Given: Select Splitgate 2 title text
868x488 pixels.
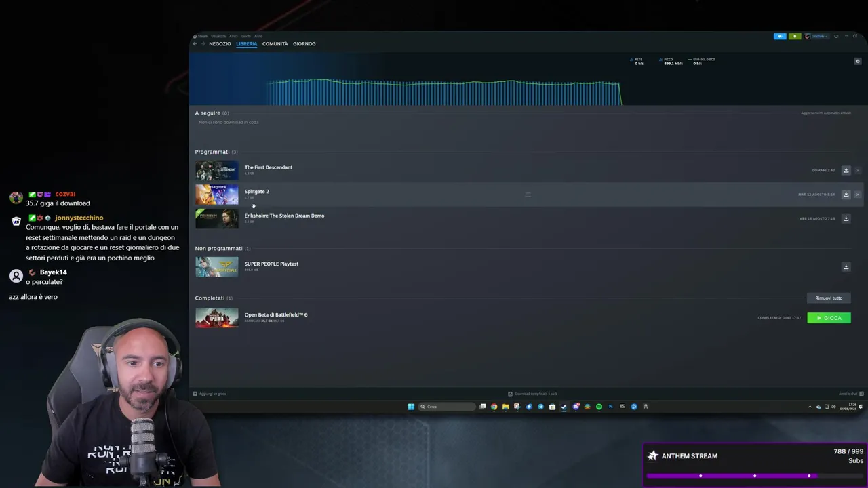Looking at the screenshot, I should [x=257, y=192].
